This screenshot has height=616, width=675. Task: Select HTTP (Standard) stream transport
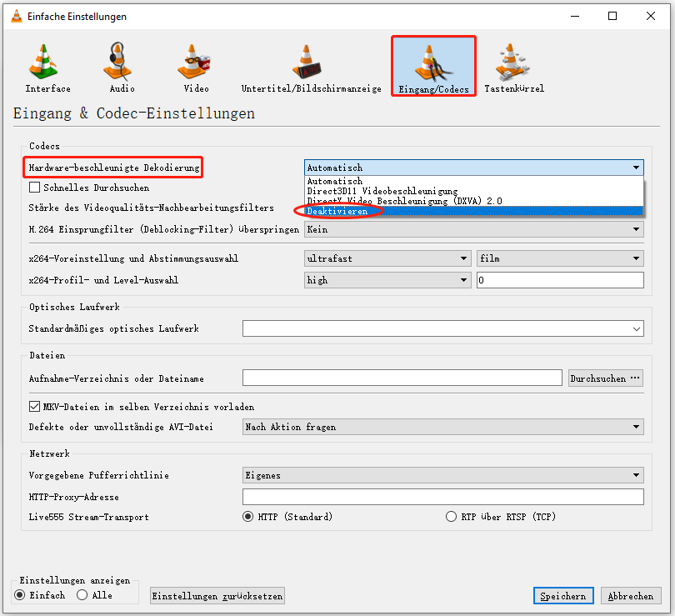(x=248, y=517)
